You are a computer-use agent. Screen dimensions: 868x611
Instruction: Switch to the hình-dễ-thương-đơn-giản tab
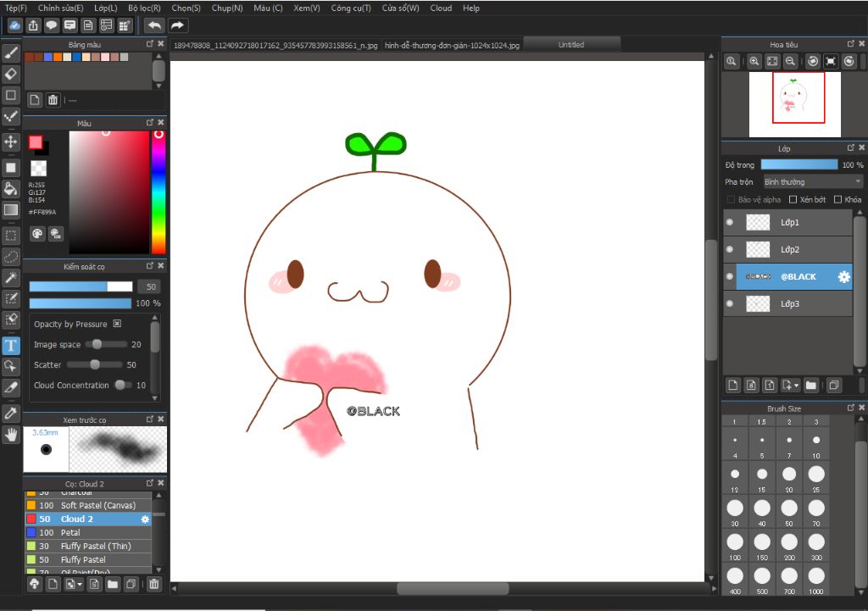[x=452, y=46]
